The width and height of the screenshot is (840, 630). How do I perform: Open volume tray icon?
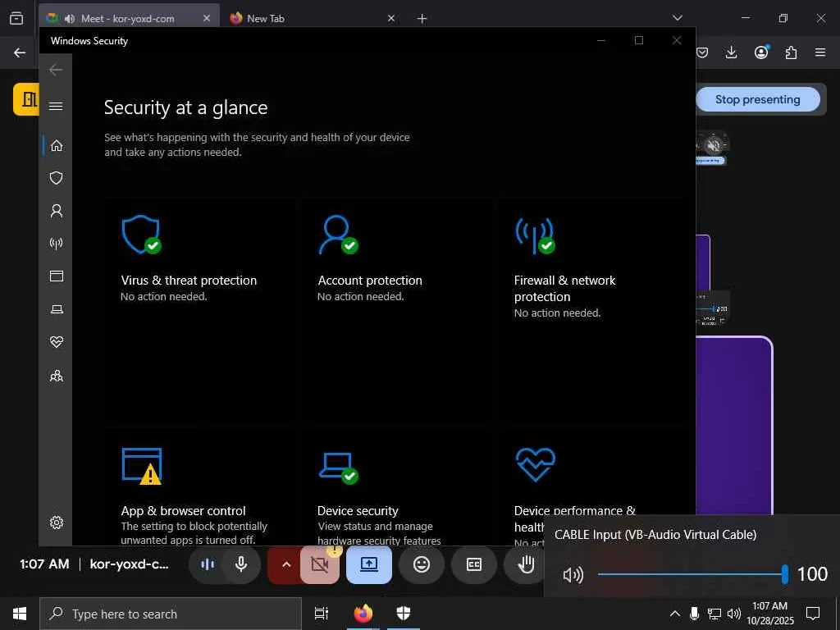click(x=734, y=614)
